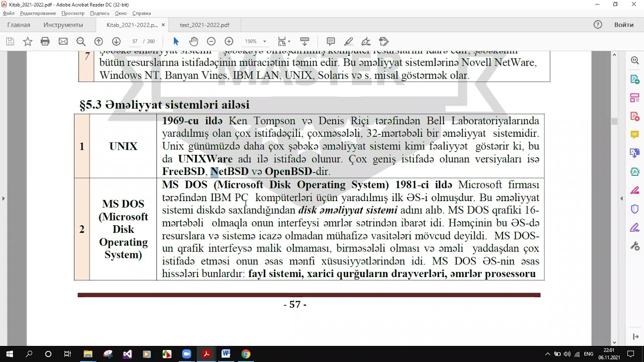Open Visual Studio from the taskbar
This screenshot has height=362, width=644.
click(128, 354)
